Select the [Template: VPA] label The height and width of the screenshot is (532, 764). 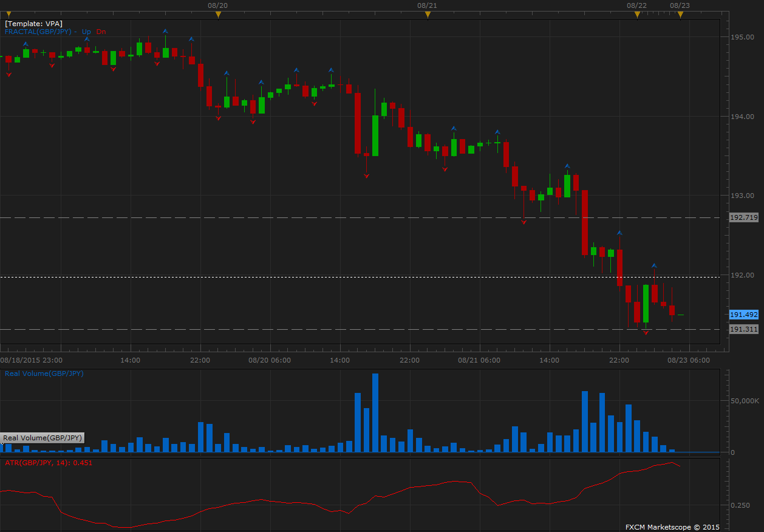pos(33,24)
